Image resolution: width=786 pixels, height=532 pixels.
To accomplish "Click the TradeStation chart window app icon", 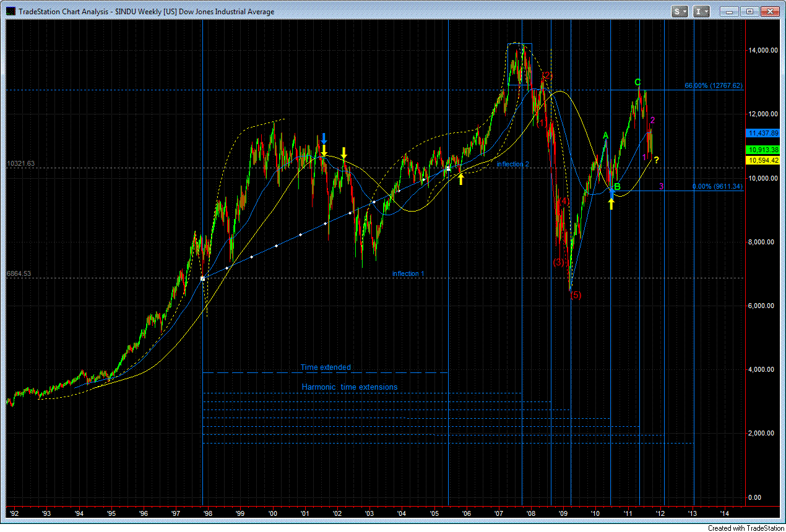I will tap(11, 11).
